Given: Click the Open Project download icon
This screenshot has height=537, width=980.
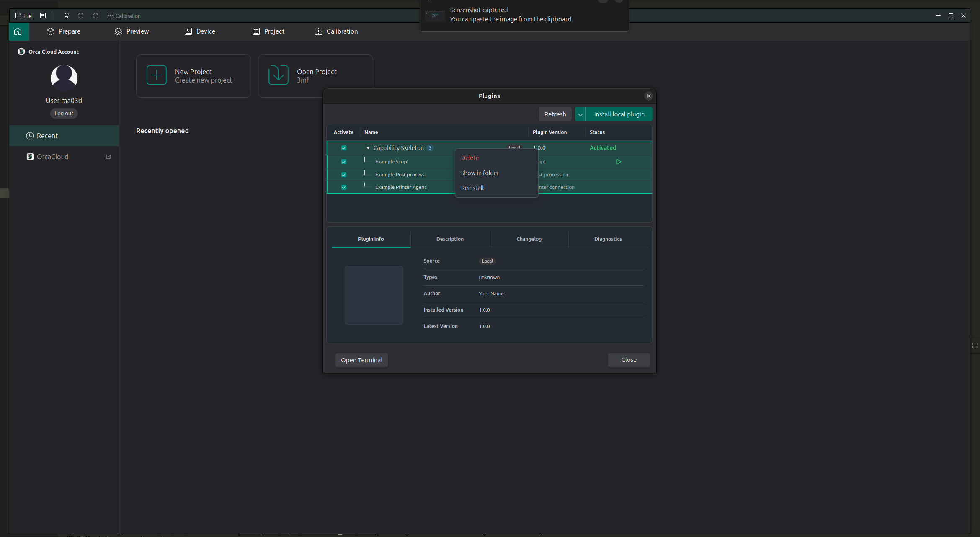Looking at the screenshot, I should coord(279,75).
